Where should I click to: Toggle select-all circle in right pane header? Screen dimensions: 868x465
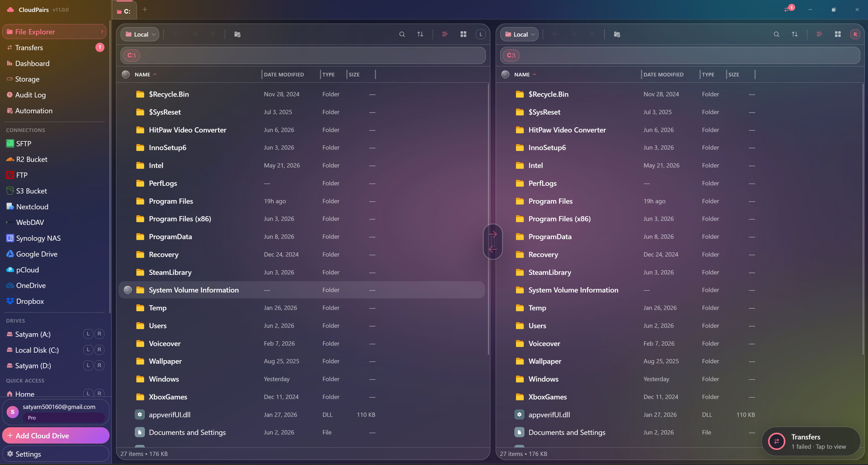505,74
